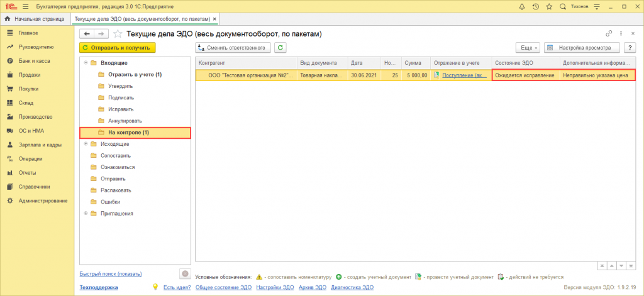This screenshot has height=296, width=644.
Task: Open ОС и НМА section
Action: 31,131
